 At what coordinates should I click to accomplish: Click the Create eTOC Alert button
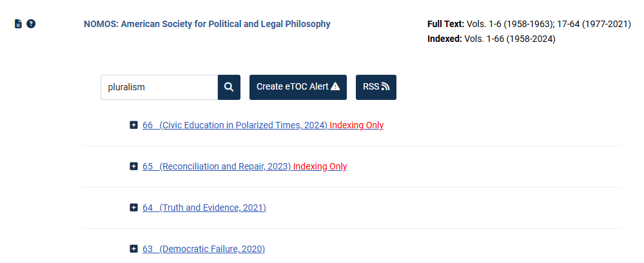(x=298, y=87)
